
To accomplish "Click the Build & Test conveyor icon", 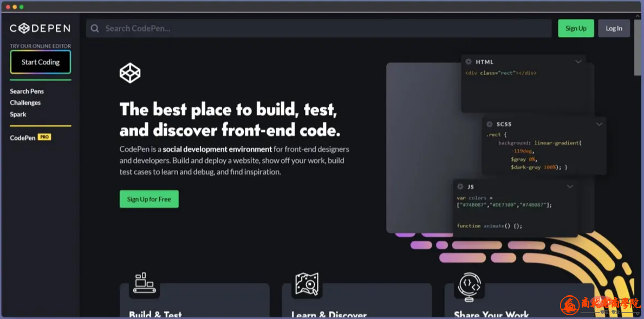I will coord(145,283).
